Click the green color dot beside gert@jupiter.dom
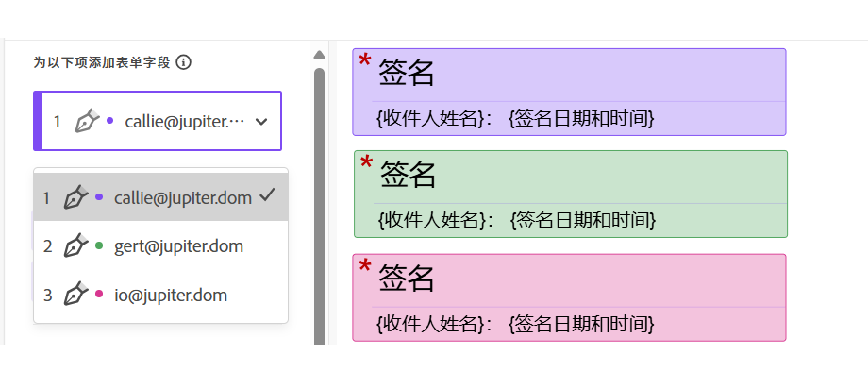Screen dimensions: 868x389 99,246
